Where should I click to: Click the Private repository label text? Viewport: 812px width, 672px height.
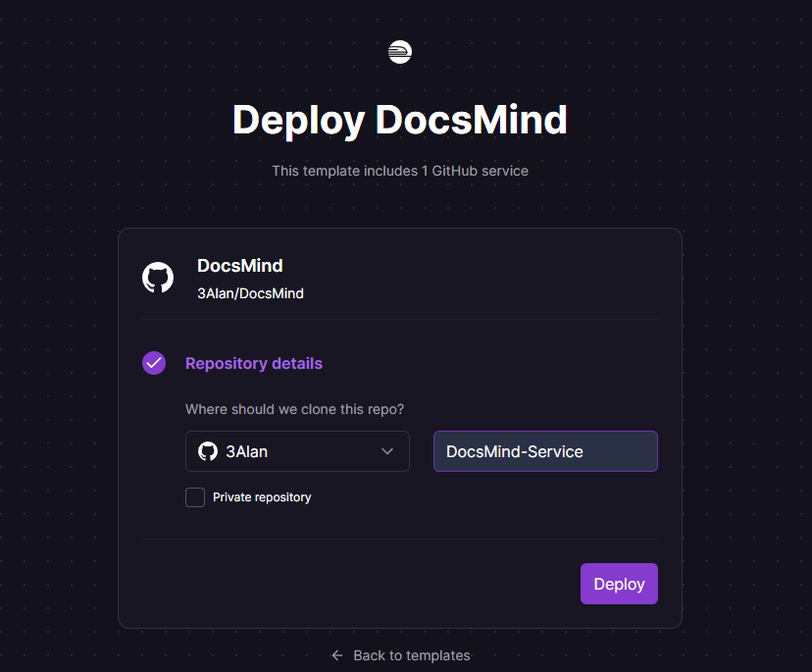pyautogui.click(x=262, y=497)
